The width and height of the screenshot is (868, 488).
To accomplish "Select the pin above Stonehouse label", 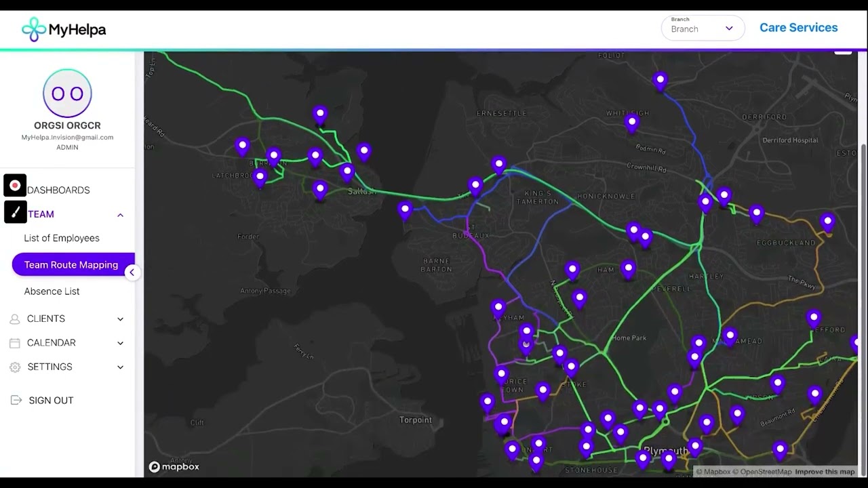I will pos(587,448).
